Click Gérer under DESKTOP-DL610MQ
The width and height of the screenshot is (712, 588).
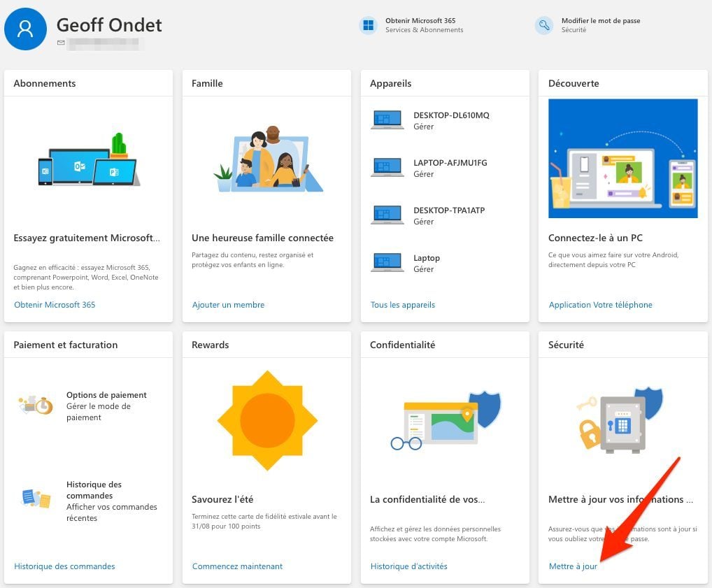pyautogui.click(x=423, y=127)
